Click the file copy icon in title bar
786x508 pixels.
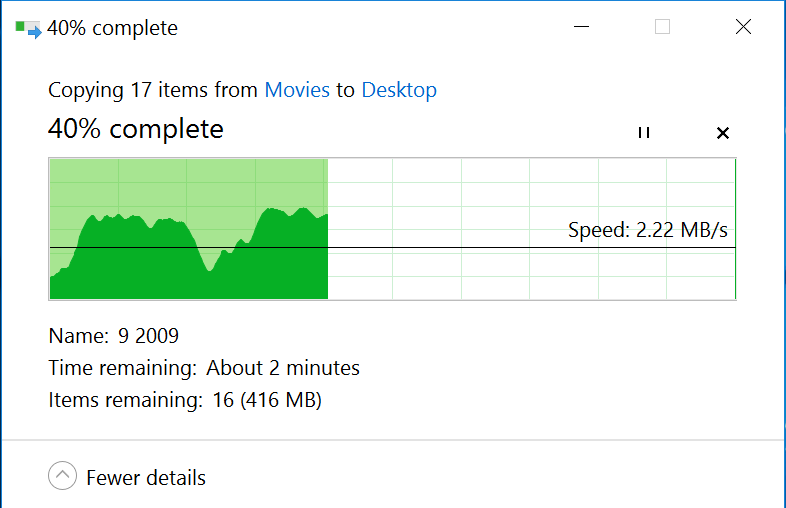pos(28,29)
